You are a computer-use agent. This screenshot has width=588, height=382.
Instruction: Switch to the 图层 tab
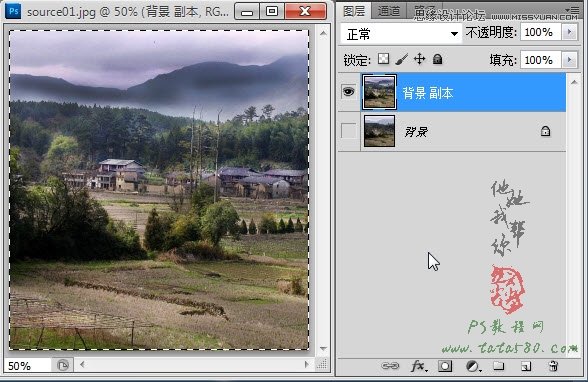coord(354,11)
